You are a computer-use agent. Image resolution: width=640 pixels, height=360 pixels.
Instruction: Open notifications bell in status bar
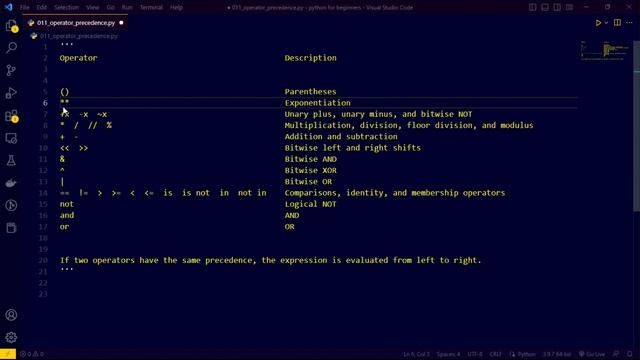[630, 354]
